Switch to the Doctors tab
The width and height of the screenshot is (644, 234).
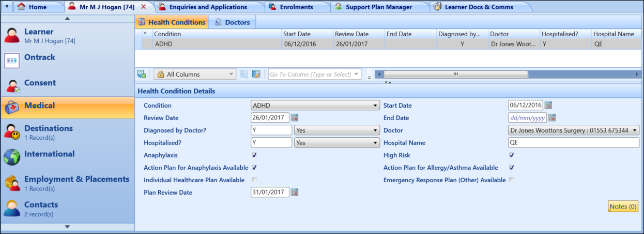pos(233,22)
